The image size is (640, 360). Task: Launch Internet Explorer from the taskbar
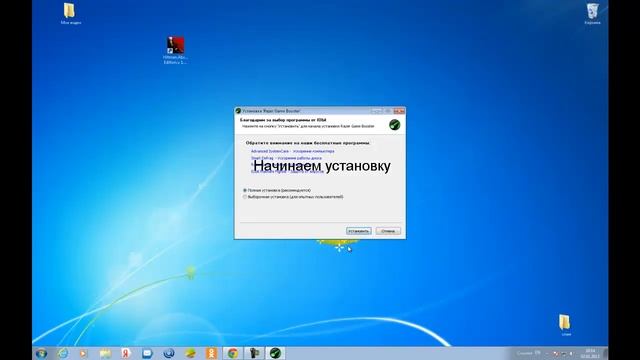pyautogui.click(x=63, y=353)
